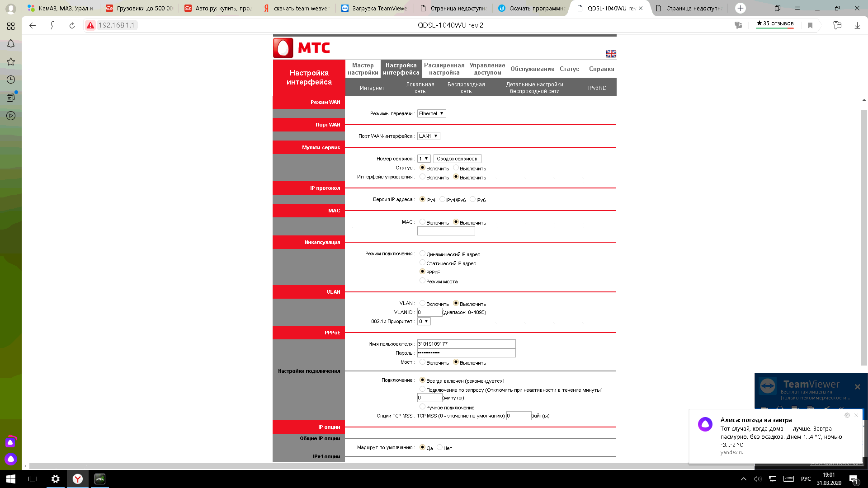This screenshot has height=488, width=868.
Task: Open browser downloads icon
Action: [857, 25]
